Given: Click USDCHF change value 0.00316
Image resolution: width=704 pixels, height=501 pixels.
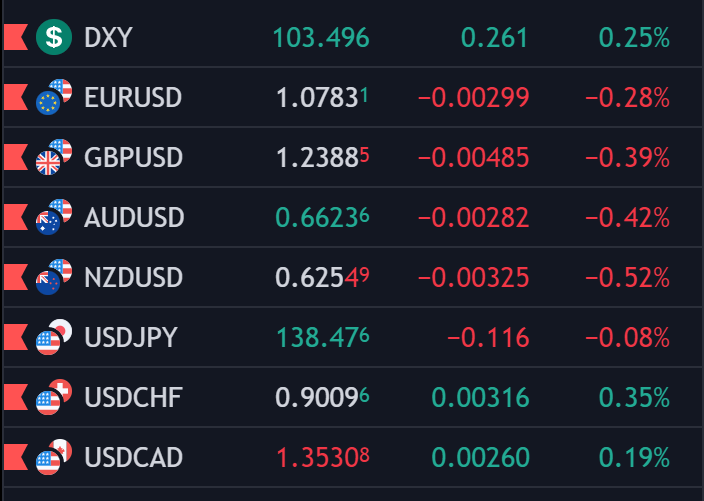Looking at the screenshot, I should point(480,397).
